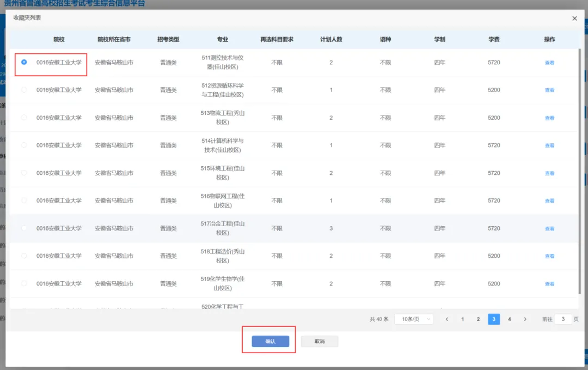This screenshot has width=588, height=370.
Task: Click current page 3 button
Action: pos(494,319)
